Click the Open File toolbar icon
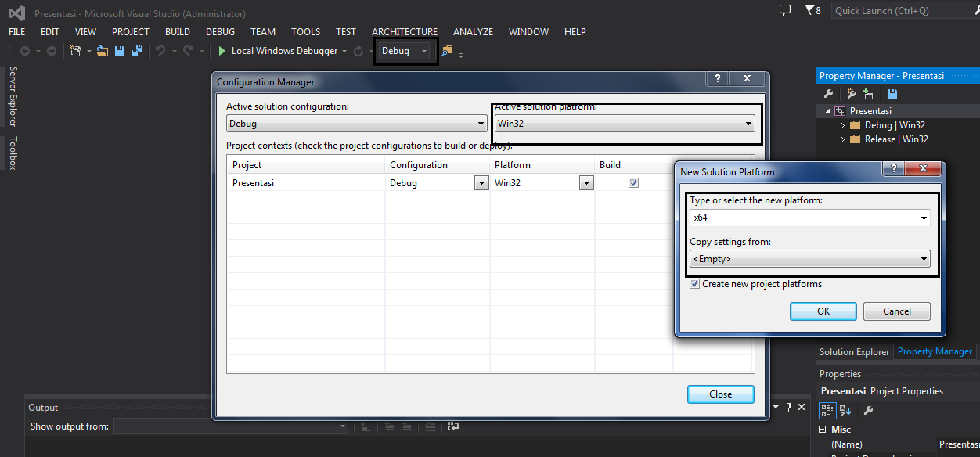The image size is (980, 457). pos(103,50)
